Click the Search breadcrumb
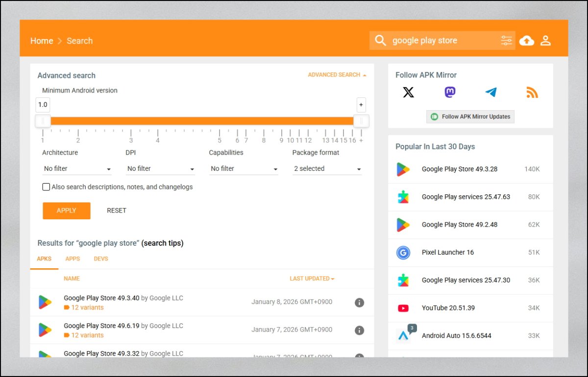The height and width of the screenshot is (377, 588). pos(79,41)
